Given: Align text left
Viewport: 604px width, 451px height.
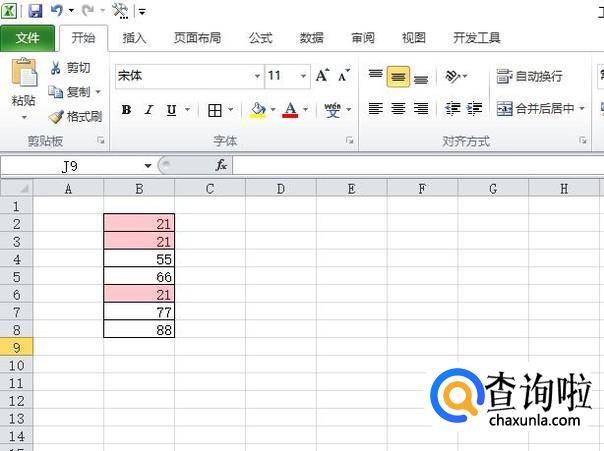Looking at the screenshot, I should click(375, 109).
